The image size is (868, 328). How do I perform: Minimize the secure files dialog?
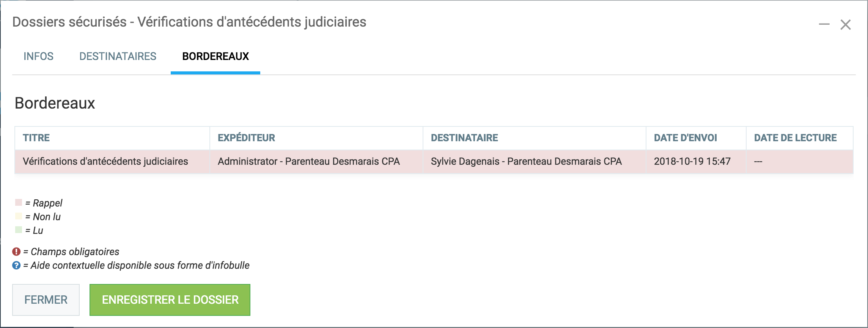click(824, 25)
